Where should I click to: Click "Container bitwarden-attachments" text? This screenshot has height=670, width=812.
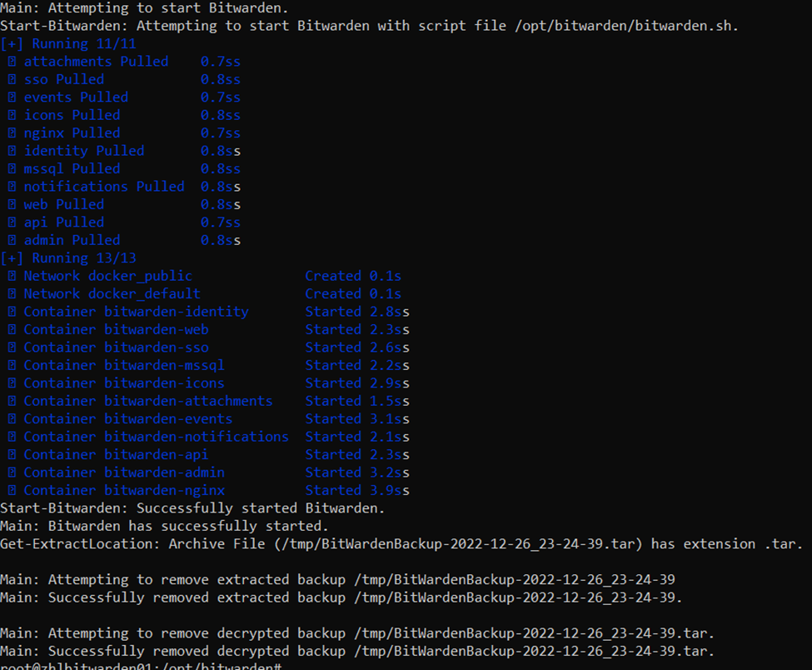148,401
